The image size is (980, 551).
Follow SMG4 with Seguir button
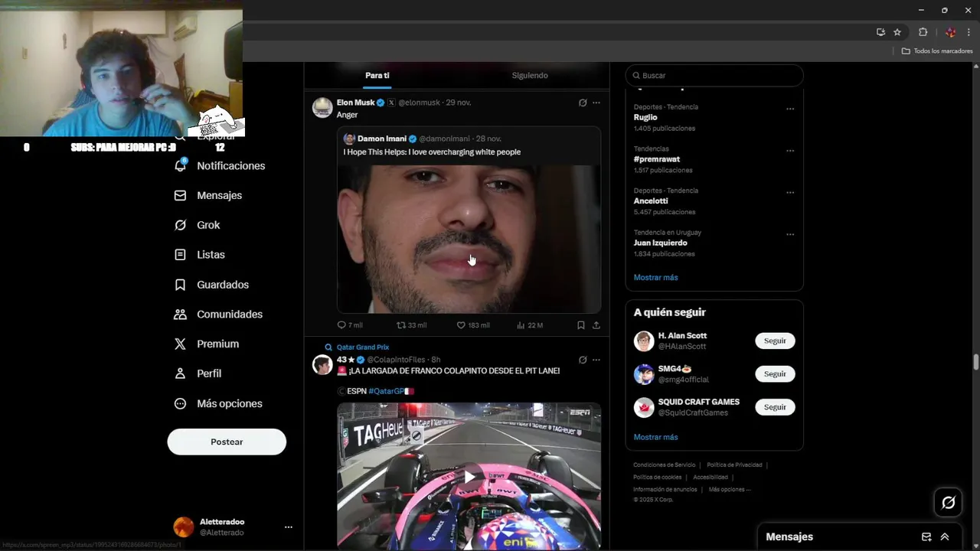point(775,374)
